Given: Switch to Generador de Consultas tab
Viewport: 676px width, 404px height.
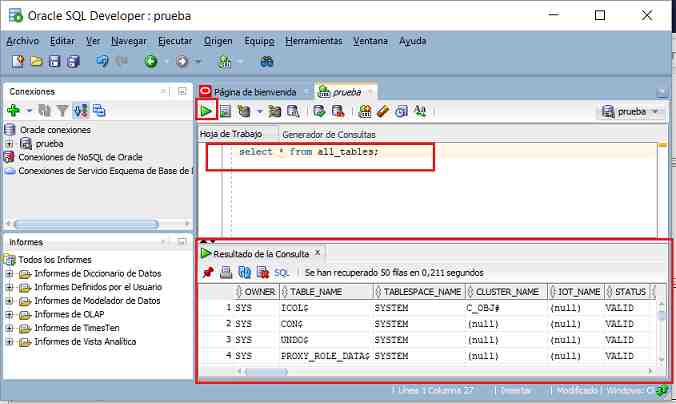Looking at the screenshot, I should (329, 135).
